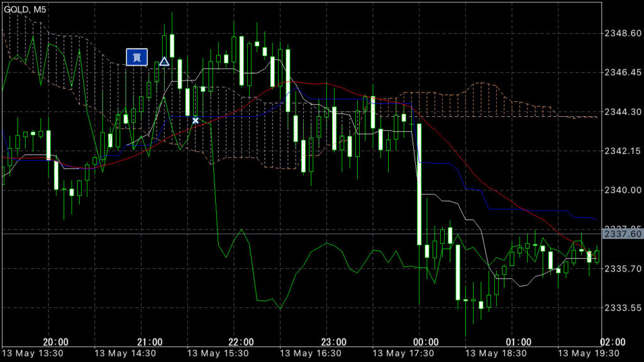Click the 13 May 14:30 date label
The height and width of the screenshot is (362, 644).
click(125, 353)
